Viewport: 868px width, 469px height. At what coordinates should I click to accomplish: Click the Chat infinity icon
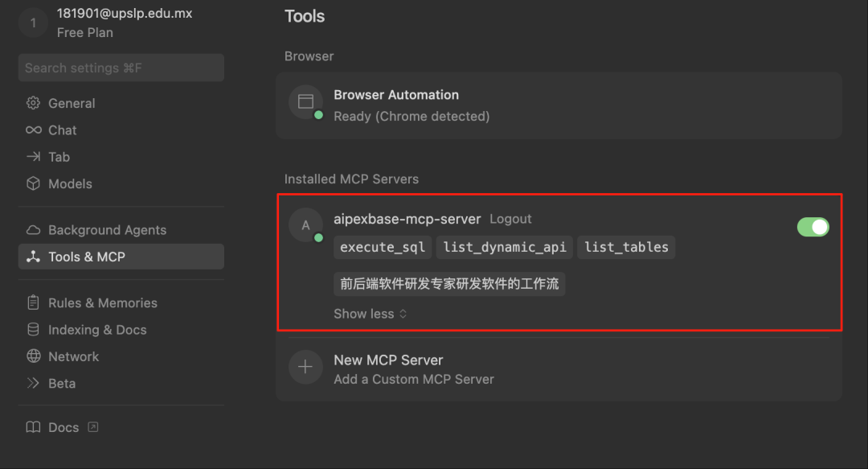(33, 130)
